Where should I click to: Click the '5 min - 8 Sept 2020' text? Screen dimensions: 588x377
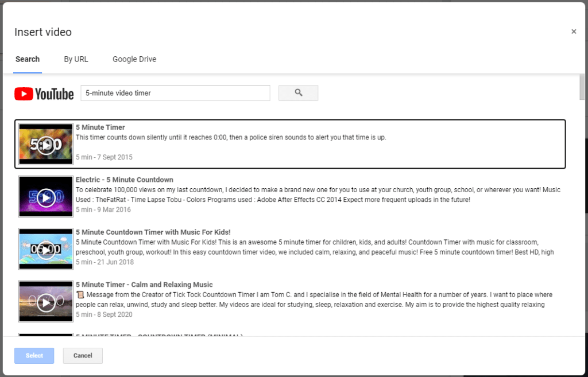coord(104,315)
